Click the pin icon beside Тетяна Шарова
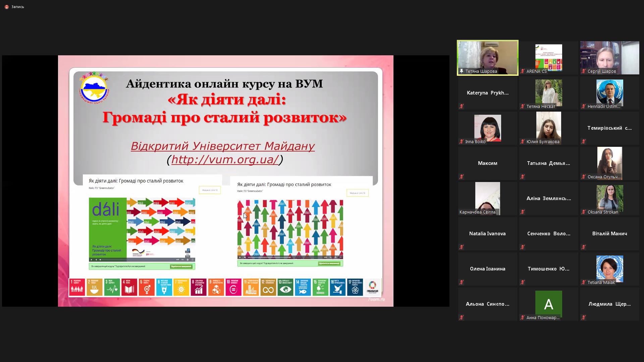This screenshot has width=644, height=362. click(x=462, y=71)
